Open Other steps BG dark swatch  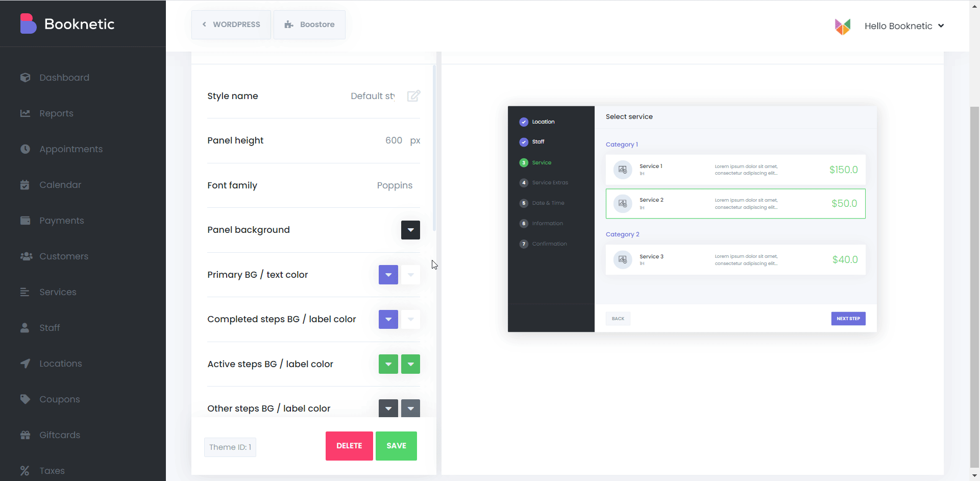(x=388, y=408)
